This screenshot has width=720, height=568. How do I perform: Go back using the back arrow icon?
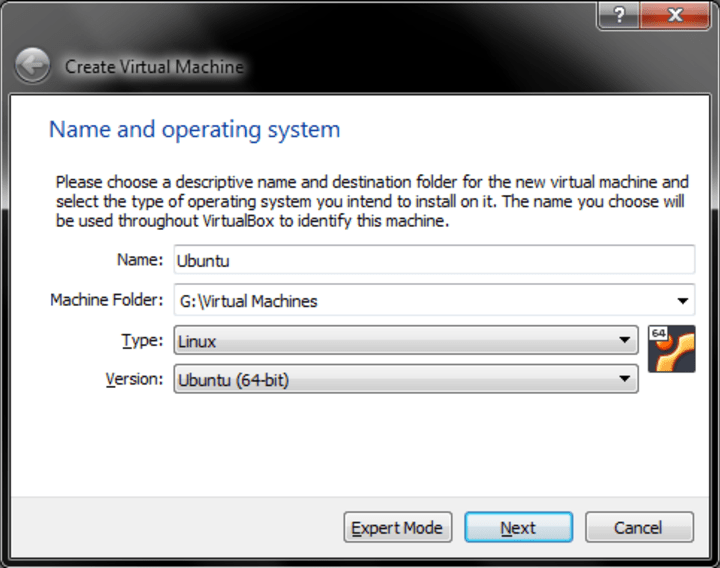(32, 66)
